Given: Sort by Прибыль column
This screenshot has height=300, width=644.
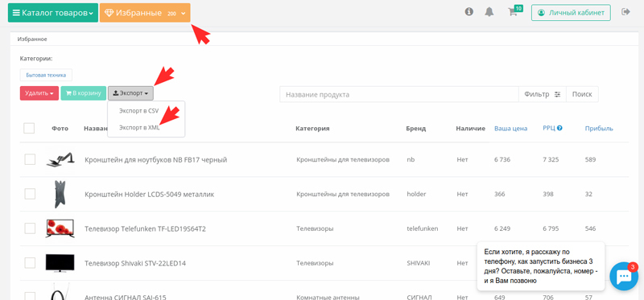Looking at the screenshot, I should (599, 128).
